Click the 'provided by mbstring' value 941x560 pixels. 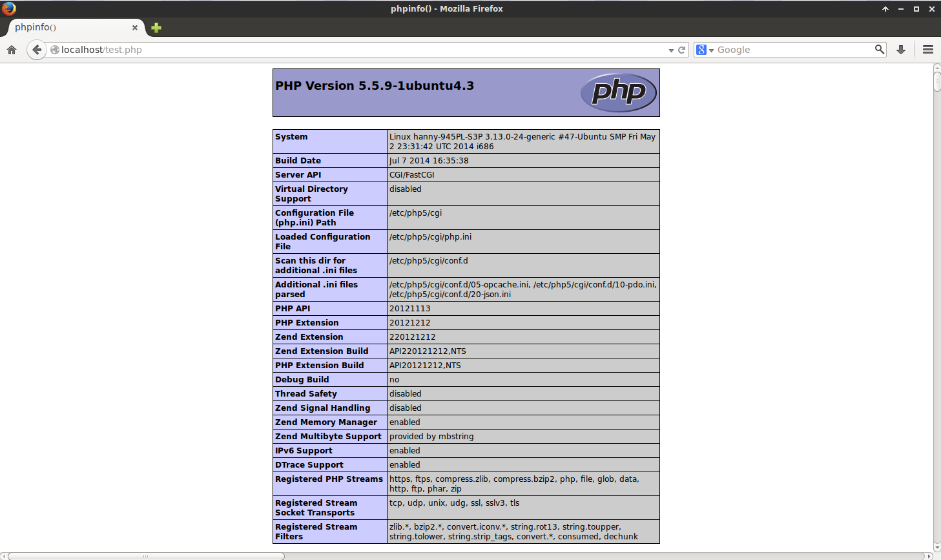(x=431, y=437)
